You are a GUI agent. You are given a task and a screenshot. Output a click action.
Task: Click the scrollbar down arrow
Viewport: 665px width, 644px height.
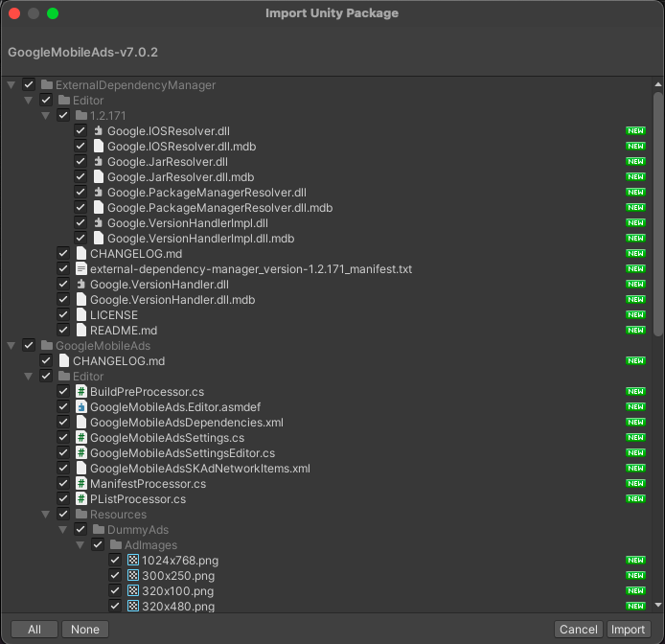[x=657, y=605]
